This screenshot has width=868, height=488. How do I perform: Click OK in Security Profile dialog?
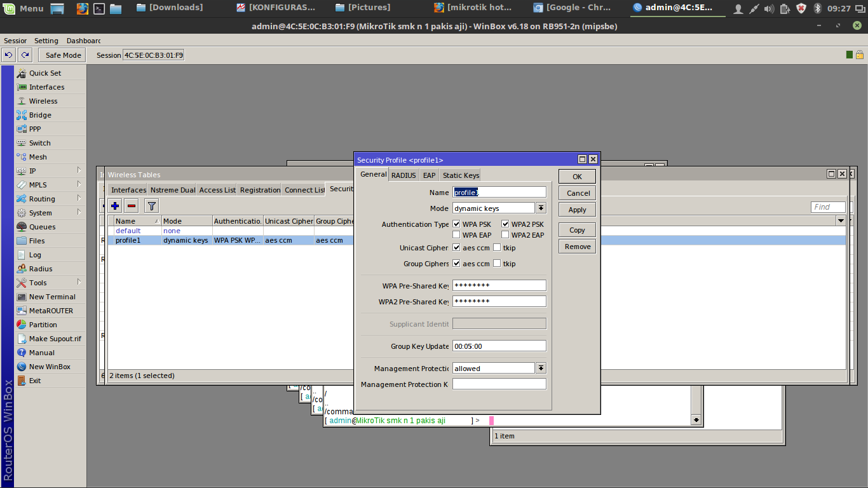(577, 177)
